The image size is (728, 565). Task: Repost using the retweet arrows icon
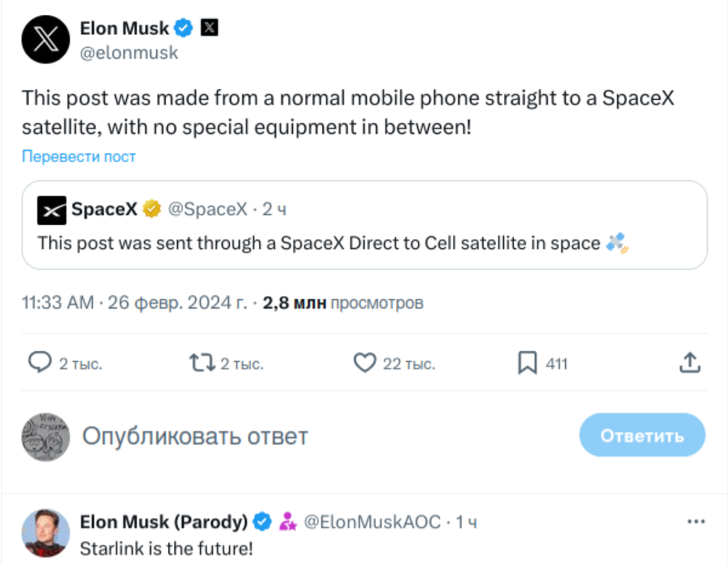tap(202, 362)
